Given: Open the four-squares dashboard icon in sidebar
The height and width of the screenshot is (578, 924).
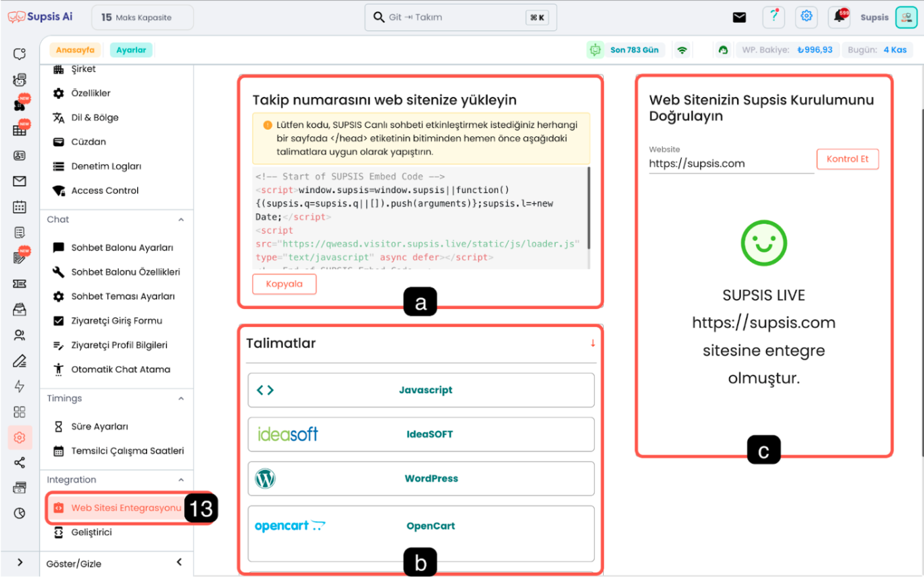Looking at the screenshot, I should pos(20,411).
